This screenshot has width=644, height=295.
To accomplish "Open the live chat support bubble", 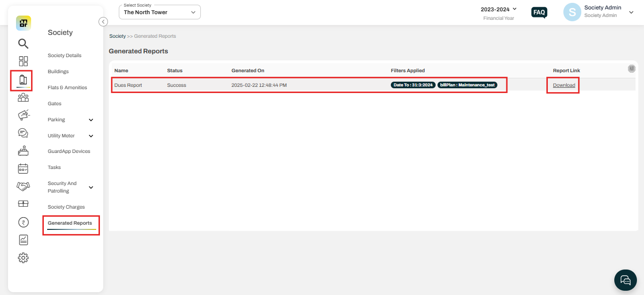I will point(626,280).
